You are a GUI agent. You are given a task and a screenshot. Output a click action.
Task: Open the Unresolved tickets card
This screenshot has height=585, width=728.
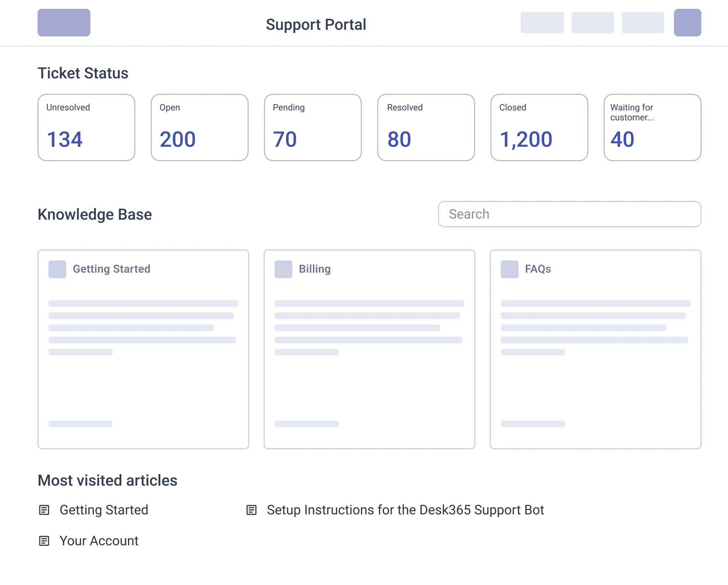[86, 127]
